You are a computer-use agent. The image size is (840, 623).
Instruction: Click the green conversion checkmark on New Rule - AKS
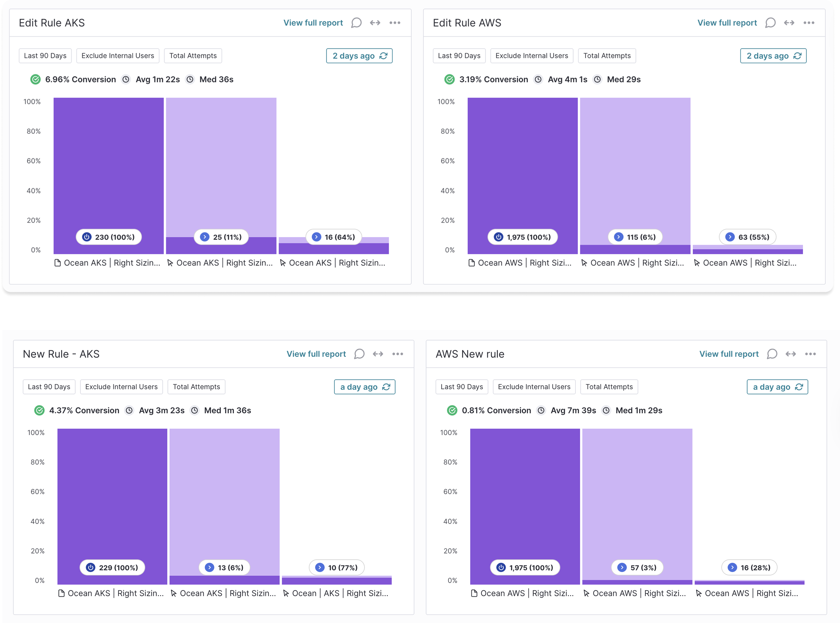tap(39, 410)
